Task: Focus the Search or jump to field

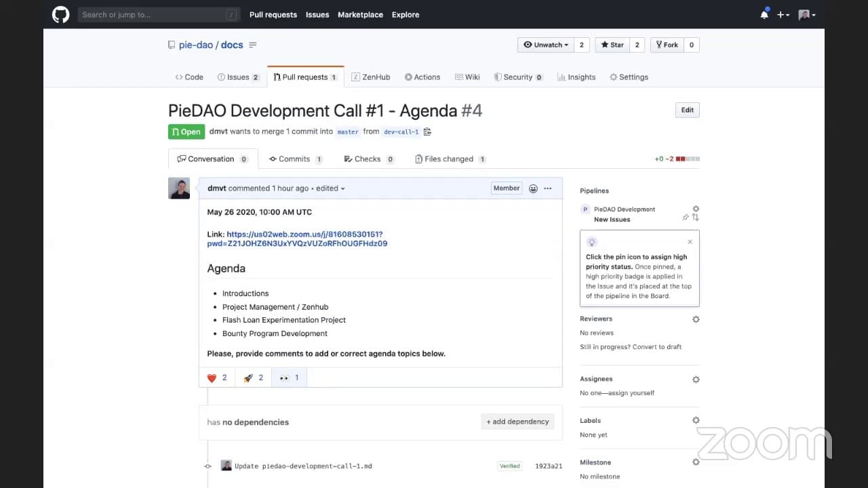Action: (x=159, y=14)
